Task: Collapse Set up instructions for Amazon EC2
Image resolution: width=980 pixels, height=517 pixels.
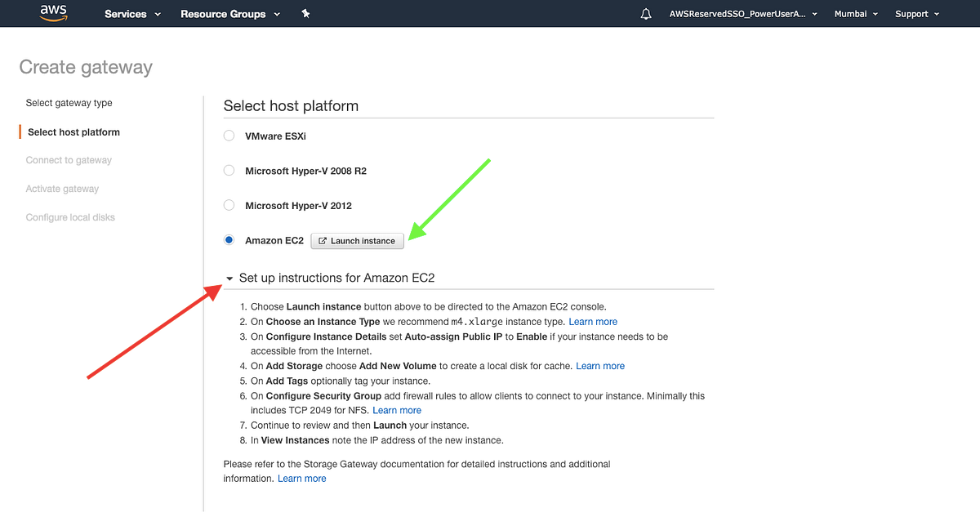Action: (229, 278)
